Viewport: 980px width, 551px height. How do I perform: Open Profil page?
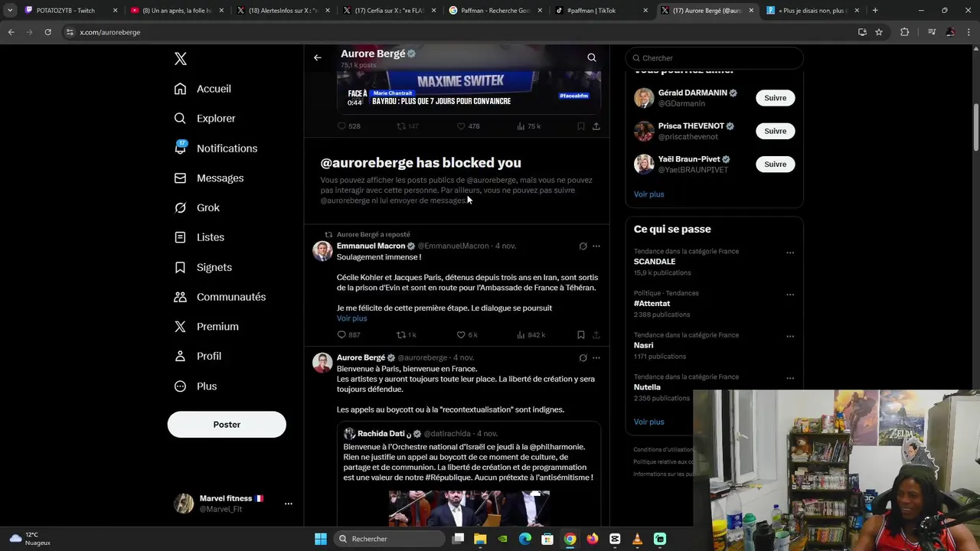[198, 357]
